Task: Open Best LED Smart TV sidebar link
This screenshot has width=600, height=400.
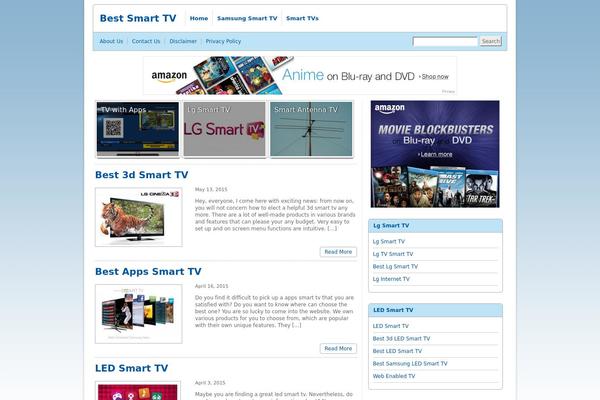Action: click(397, 351)
